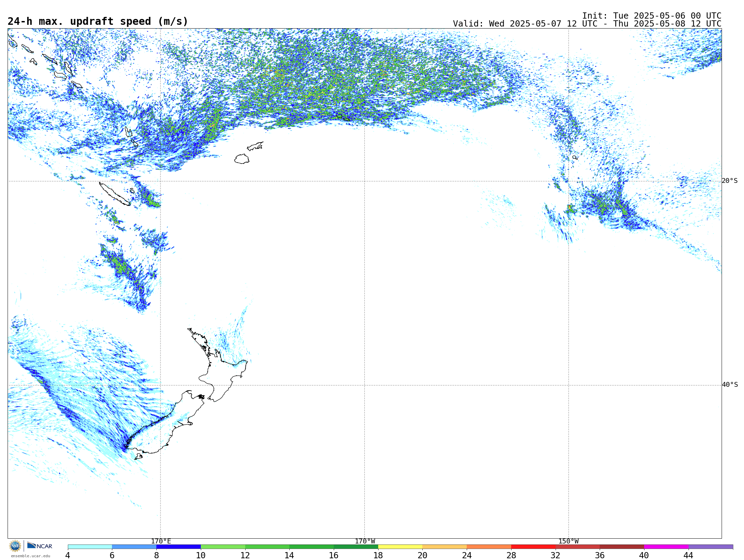The width and height of the screenshot is (744, 560).
Task: Click colorbar tick label 4
Action: coord(68,556)
